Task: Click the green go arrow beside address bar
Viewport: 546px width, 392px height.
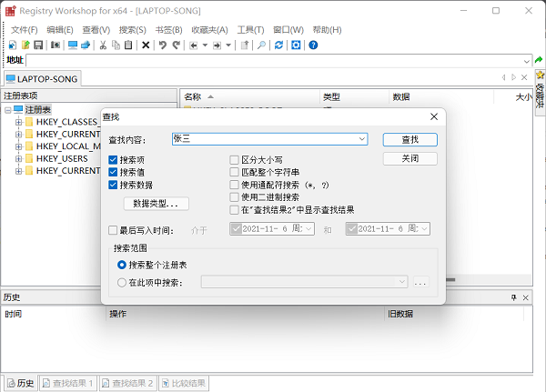Action: (x=539, y=60)
